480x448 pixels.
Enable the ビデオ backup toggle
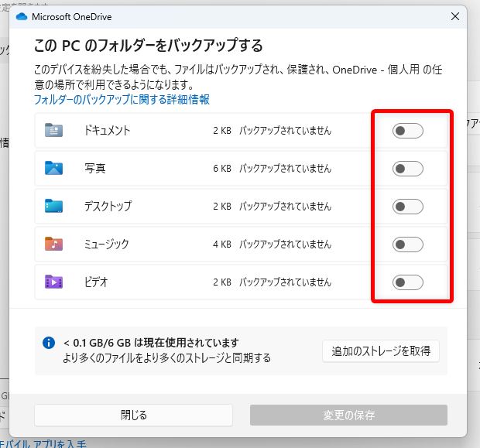click(x=408, y=282)
